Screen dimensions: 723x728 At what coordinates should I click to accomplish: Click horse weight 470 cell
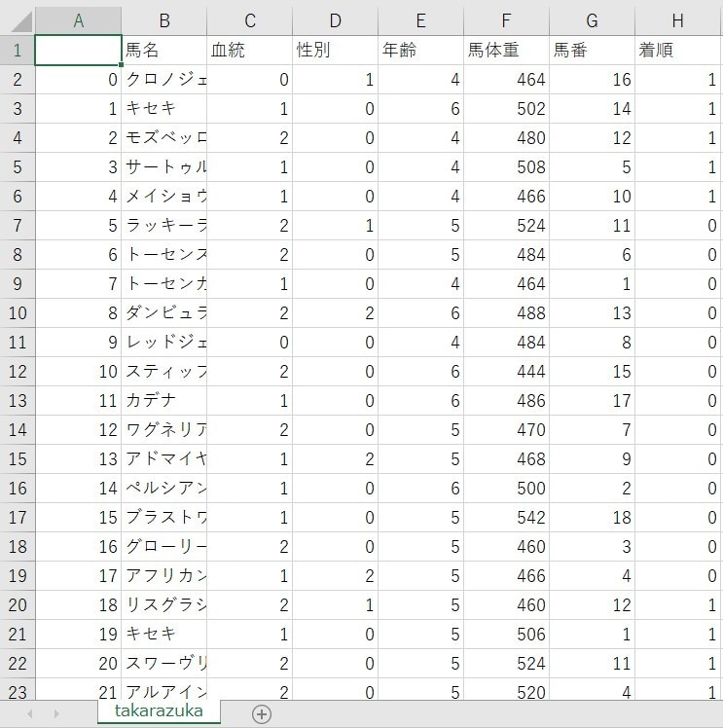point(506,429)
